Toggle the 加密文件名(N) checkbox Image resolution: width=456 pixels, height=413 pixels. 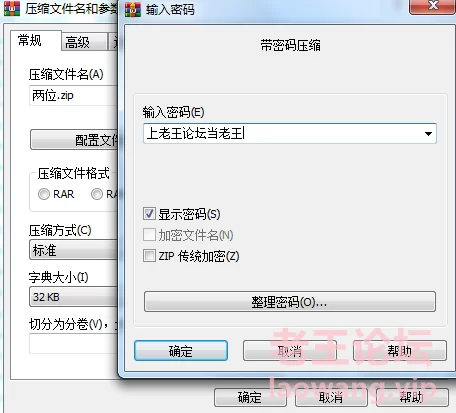[x=149, y=235]
